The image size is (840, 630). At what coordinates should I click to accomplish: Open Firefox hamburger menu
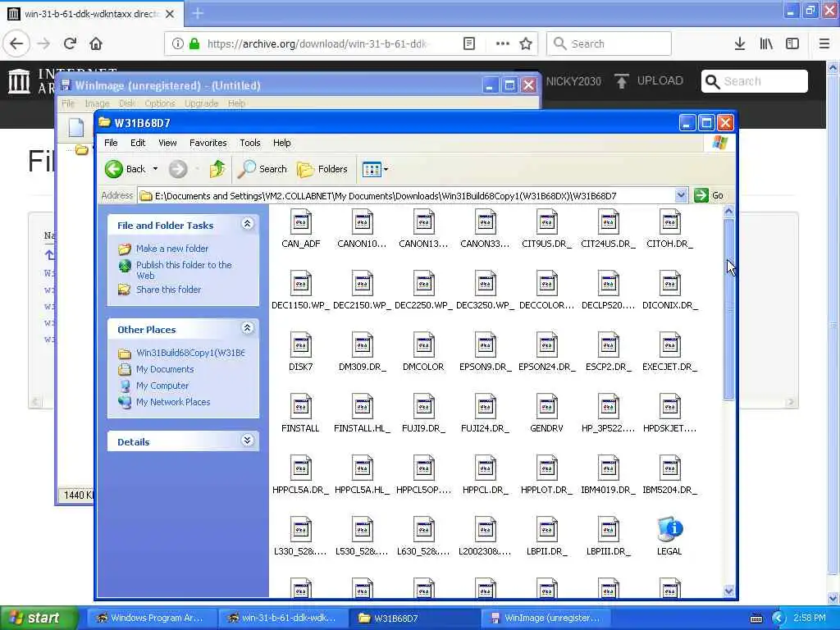[x=824, y=44]
